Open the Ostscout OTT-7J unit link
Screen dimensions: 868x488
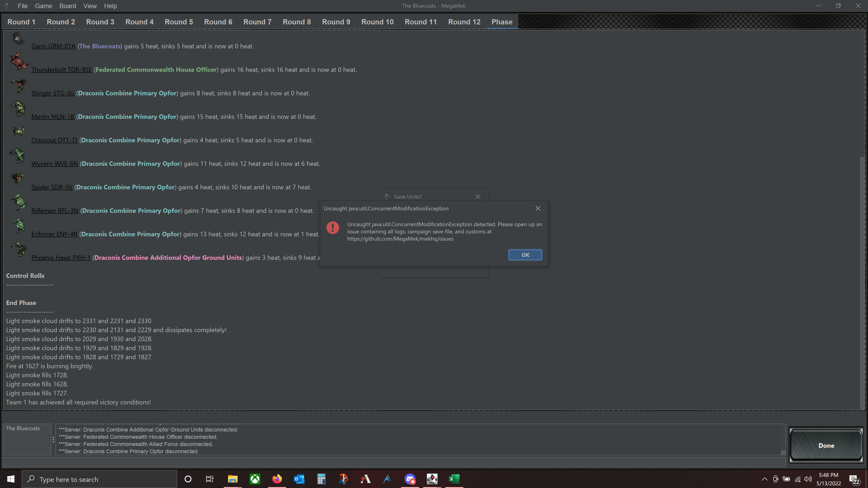[54, 140]
